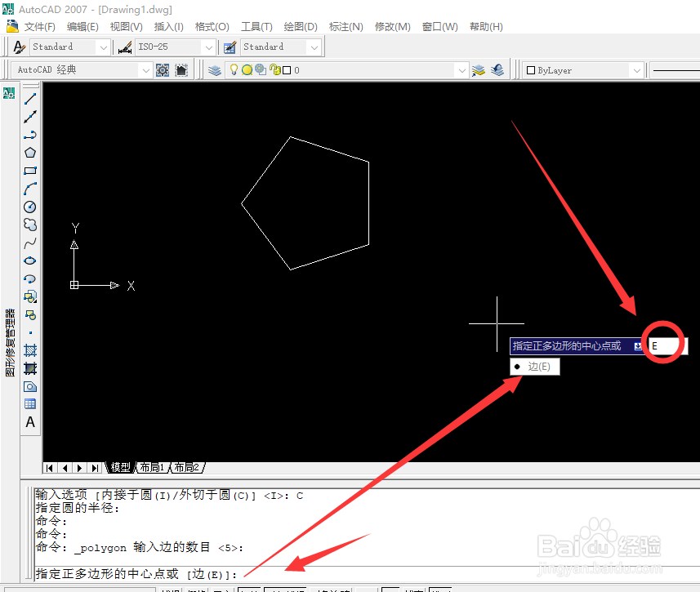Switch to the 布局1 layout tab
This screenshot has width=700, height=592.
pos(152,467)
